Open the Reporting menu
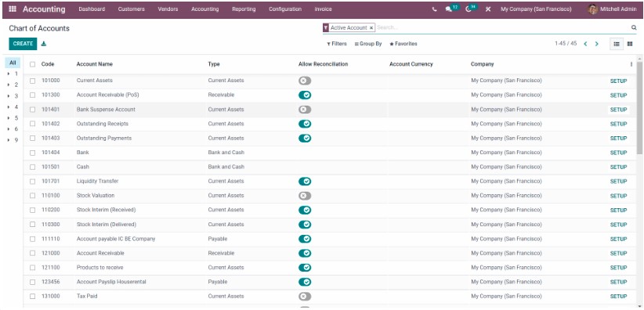The image size is (644, 310). (244, 9)
